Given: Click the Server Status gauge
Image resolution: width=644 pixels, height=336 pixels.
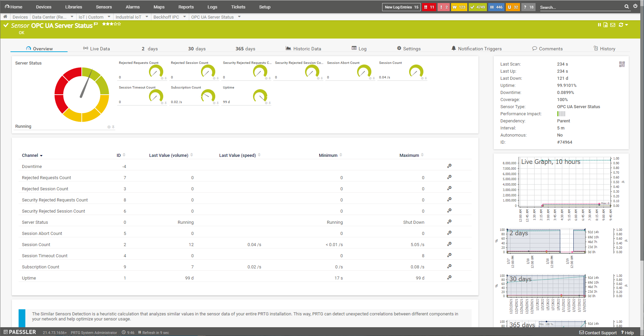Looking at the screenshot, I should (x=82, y=95).
